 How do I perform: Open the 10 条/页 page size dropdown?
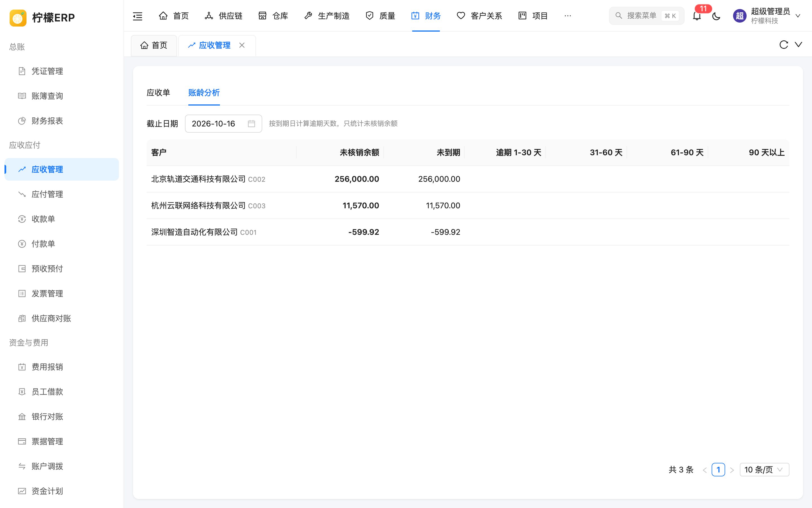764,469
